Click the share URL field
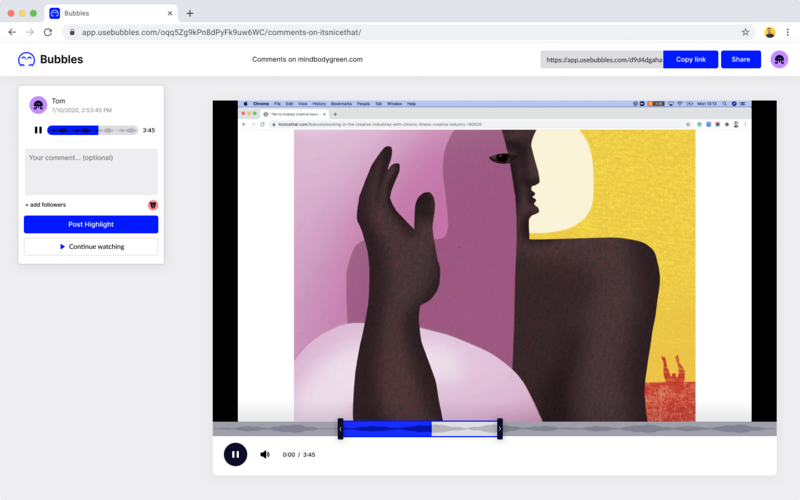The image size is (800, 500). click(602, 60)
